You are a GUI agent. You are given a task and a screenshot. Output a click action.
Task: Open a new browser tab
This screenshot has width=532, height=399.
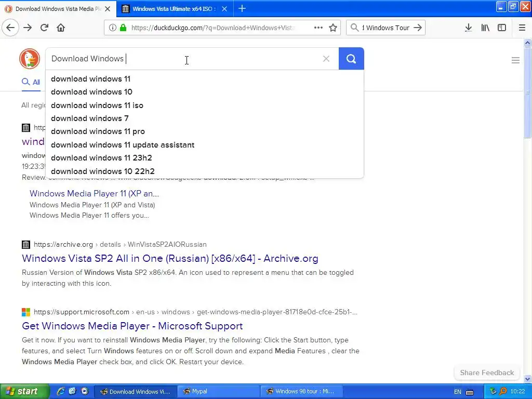click(x=242, y=8)
